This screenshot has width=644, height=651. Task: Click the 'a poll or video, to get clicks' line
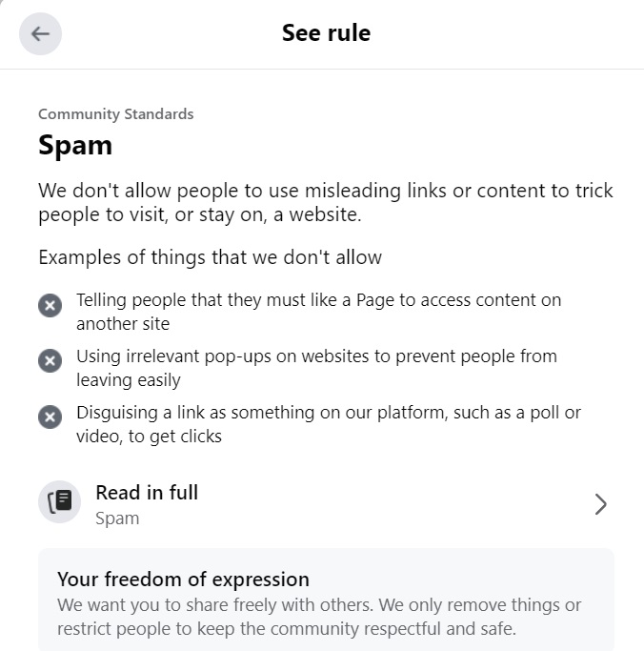pyautogui.click(x=149, y=437)
